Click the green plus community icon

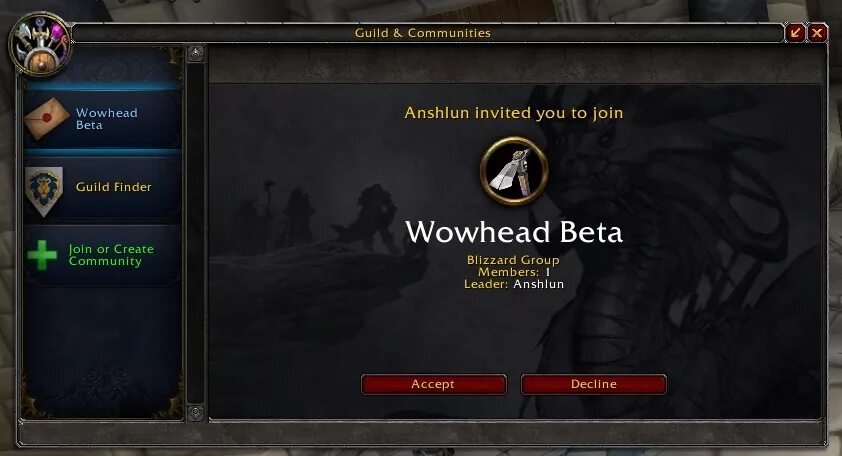(42, 255)
